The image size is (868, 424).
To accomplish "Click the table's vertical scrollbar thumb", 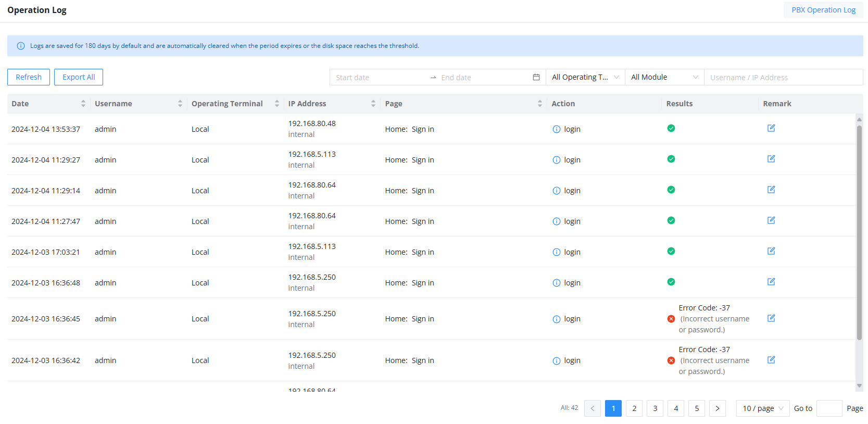I will coord(859,232).
